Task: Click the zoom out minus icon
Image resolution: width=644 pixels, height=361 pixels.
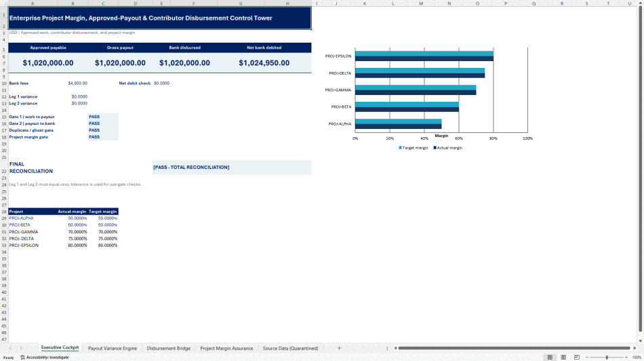Action: point(587,358)
